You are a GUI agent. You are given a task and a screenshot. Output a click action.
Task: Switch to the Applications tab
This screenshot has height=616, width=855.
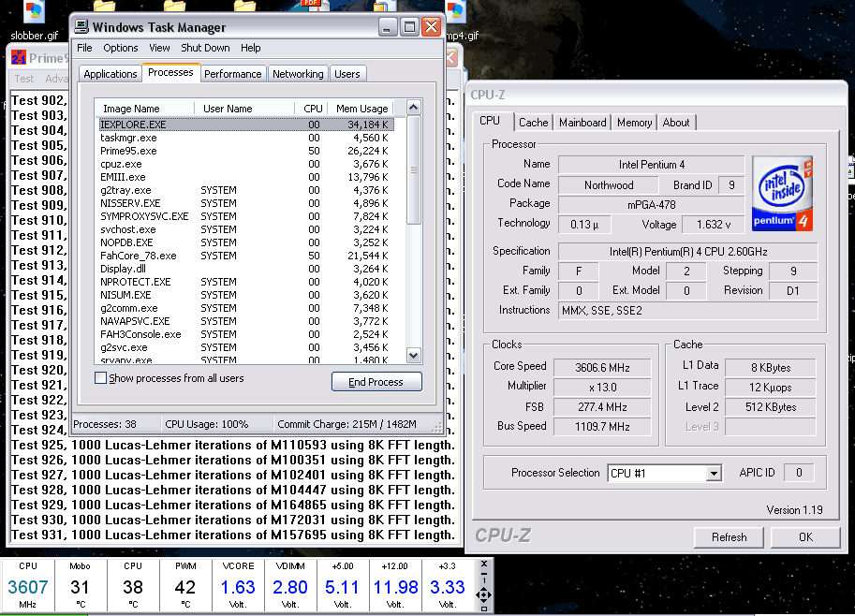pos(111,74)
